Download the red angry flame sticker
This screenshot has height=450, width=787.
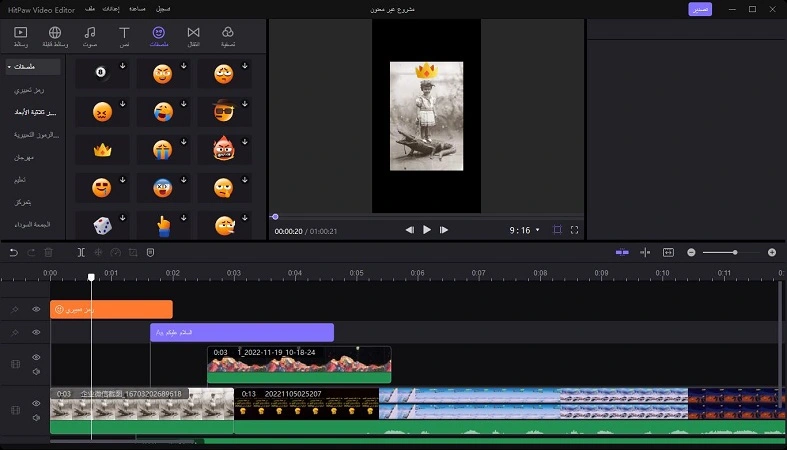pos(245,142)
